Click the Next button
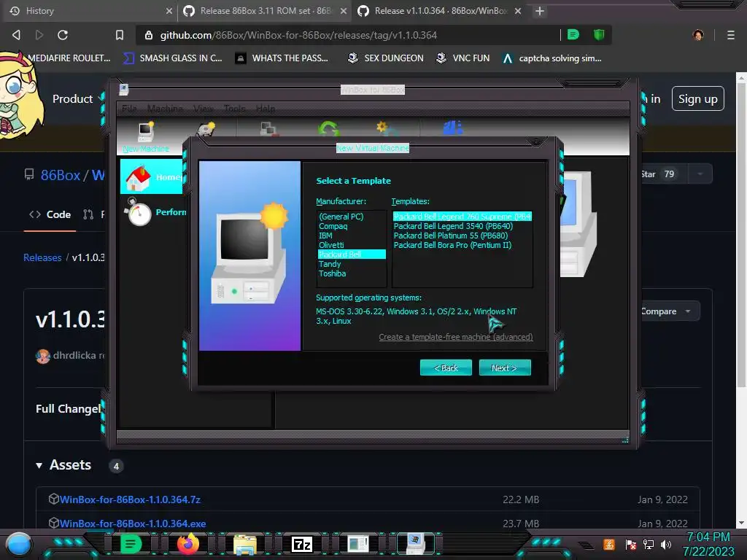 point(505,367)
